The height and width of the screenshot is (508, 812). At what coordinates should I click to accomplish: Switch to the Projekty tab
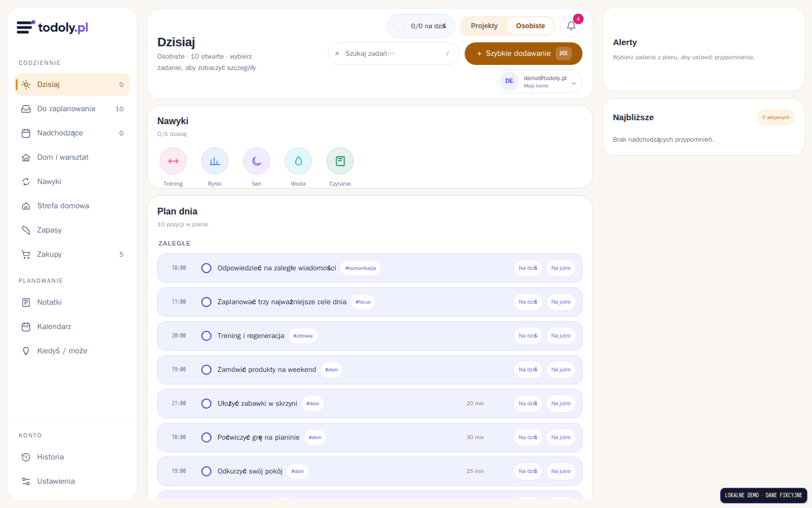(x=484, y=26)
